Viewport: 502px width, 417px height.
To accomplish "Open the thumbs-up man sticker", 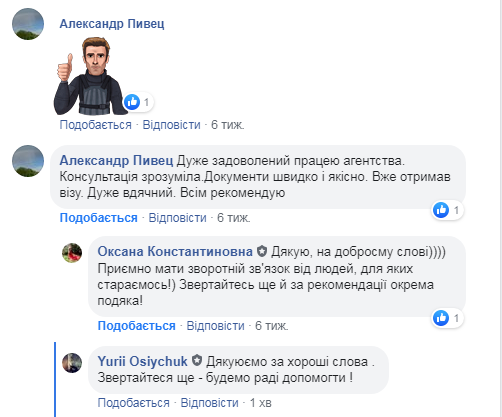I will pyautogui.click(x=88, y=76).
